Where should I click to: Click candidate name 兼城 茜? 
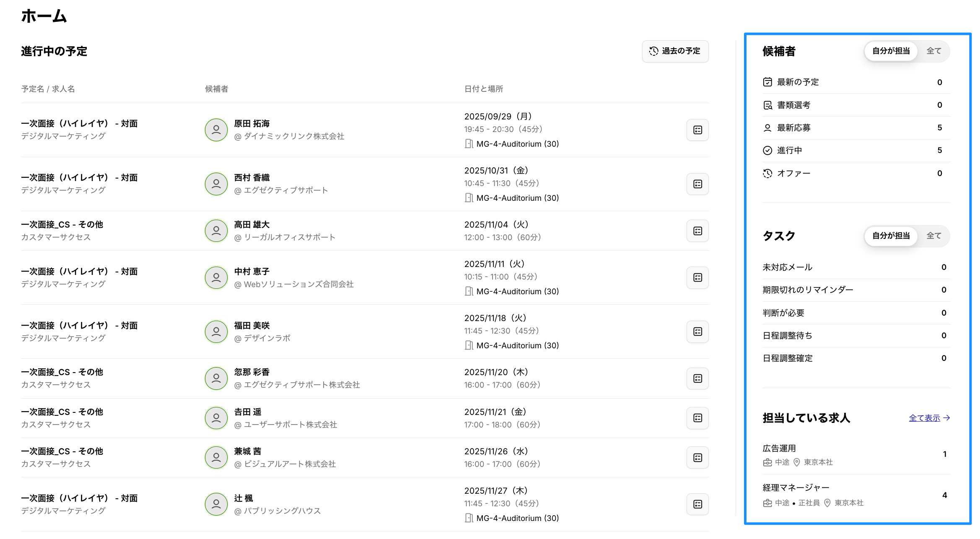pos(247,451)
